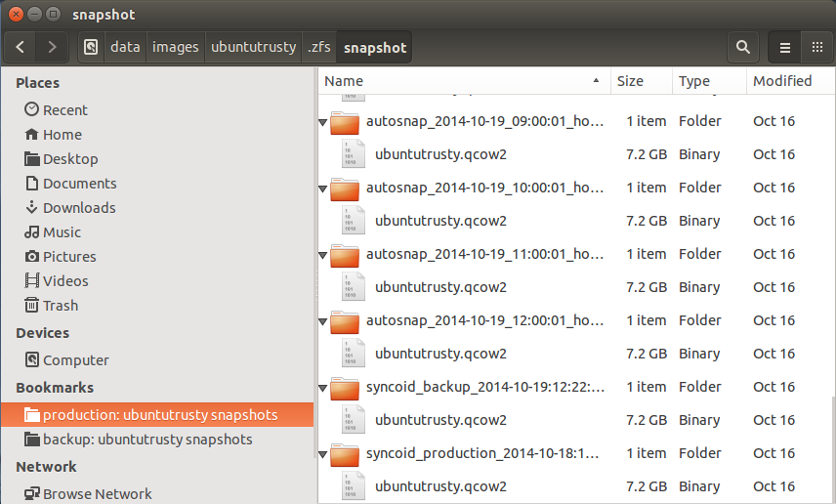Select the syncoid_production_2014-10-18 folder icon

click(345, 454)
